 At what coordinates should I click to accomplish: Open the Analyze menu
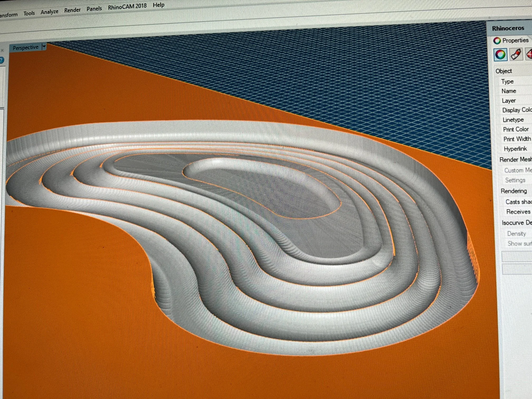49,12
